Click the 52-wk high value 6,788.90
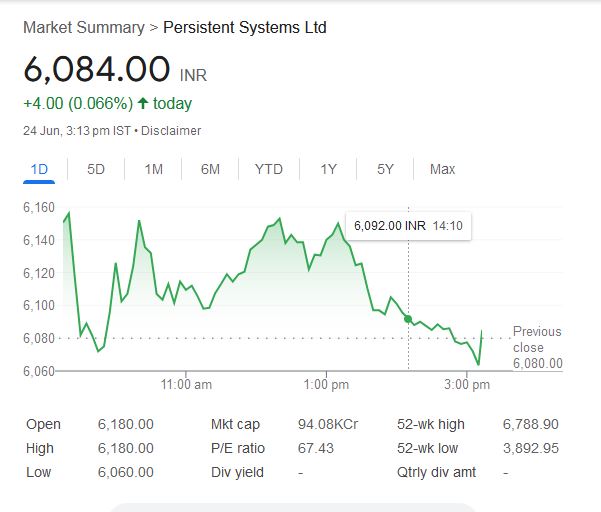Image resolution: width=601 pixels, height=512 pixels. (x=532, y=424)
